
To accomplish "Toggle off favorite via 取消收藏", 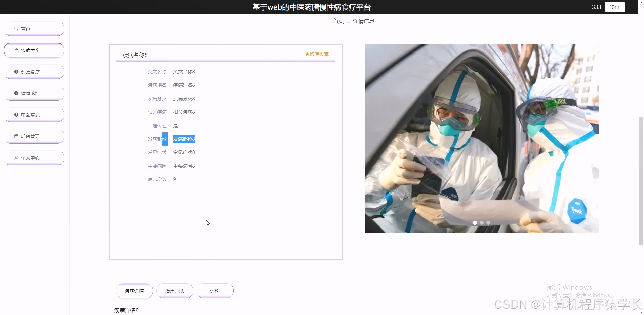I will click(x=319, y=54).
